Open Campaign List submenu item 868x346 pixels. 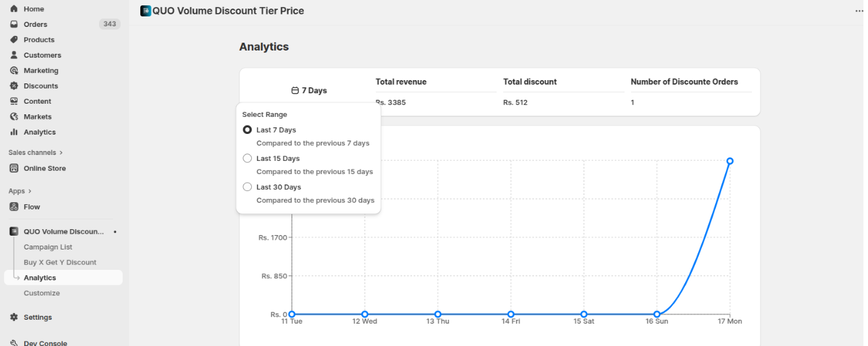tap(48, 248)
